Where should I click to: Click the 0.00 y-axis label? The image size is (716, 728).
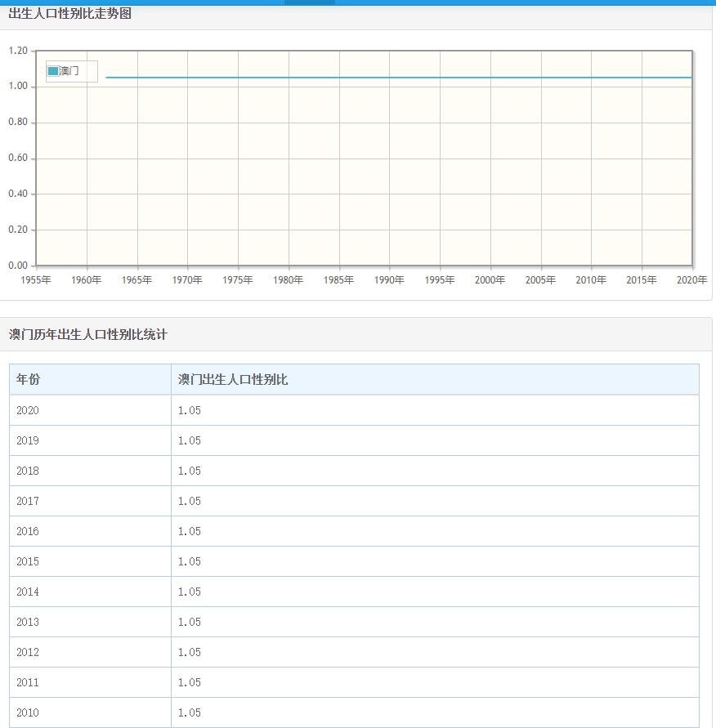pos(17,265)
